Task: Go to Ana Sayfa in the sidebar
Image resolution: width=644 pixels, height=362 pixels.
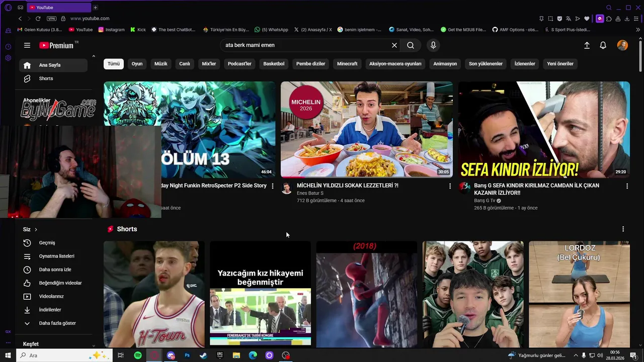Action: 53,65
